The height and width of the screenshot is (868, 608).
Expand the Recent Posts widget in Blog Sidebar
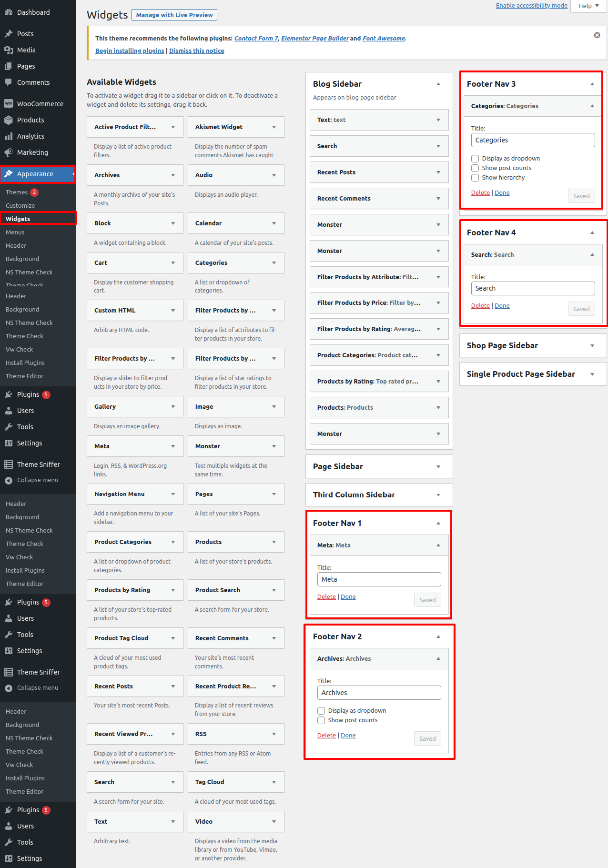(x=438, y=172)
